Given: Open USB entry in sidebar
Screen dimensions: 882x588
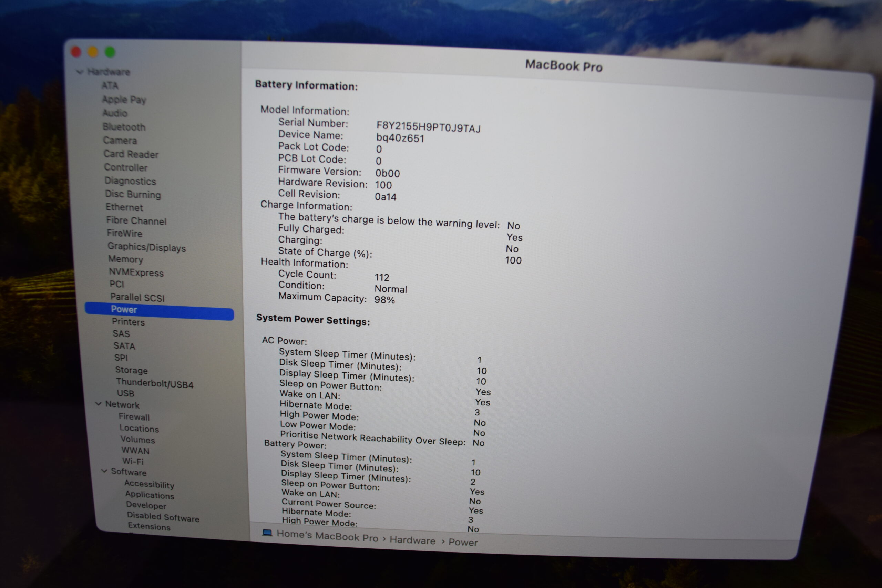Looking at the screenshot, I should (125, 393).
